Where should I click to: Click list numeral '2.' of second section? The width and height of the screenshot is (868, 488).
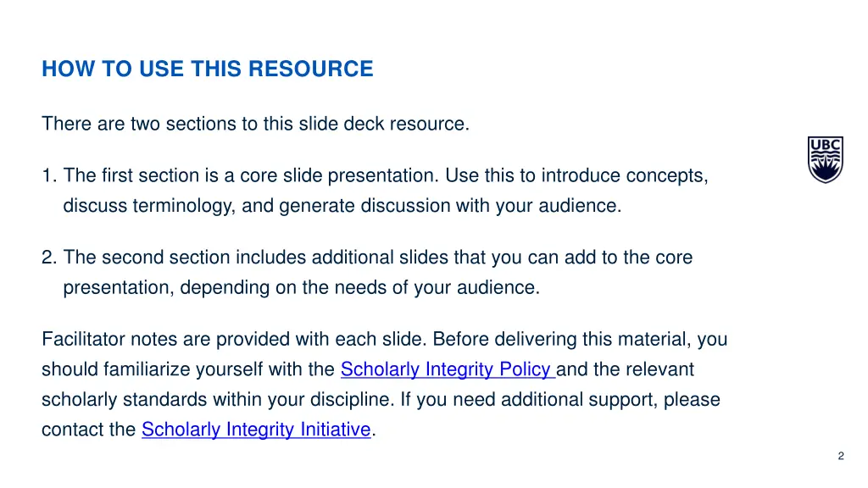[49, 257]
